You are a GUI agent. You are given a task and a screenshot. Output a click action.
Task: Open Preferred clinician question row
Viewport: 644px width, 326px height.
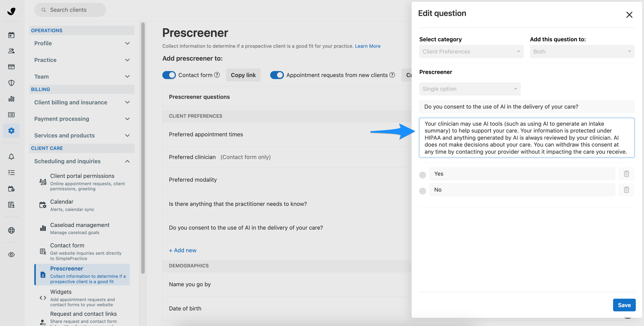tap(287, 157)
